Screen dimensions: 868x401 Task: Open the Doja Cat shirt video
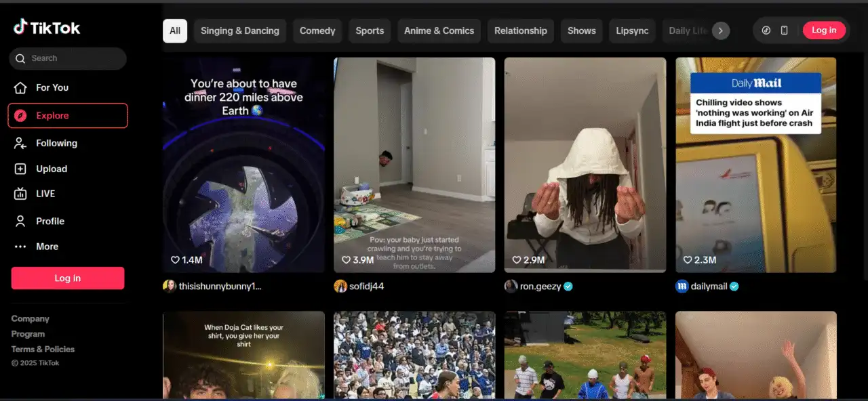pos(243,355)
